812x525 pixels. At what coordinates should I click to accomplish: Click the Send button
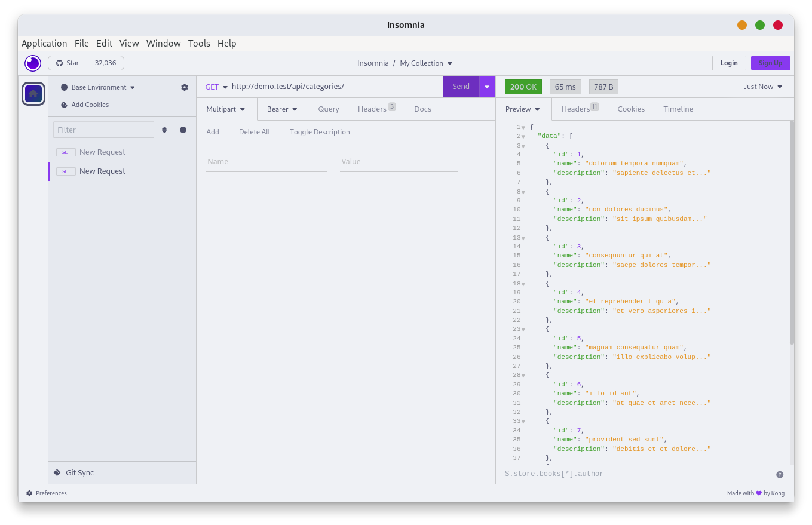point(461,87)
